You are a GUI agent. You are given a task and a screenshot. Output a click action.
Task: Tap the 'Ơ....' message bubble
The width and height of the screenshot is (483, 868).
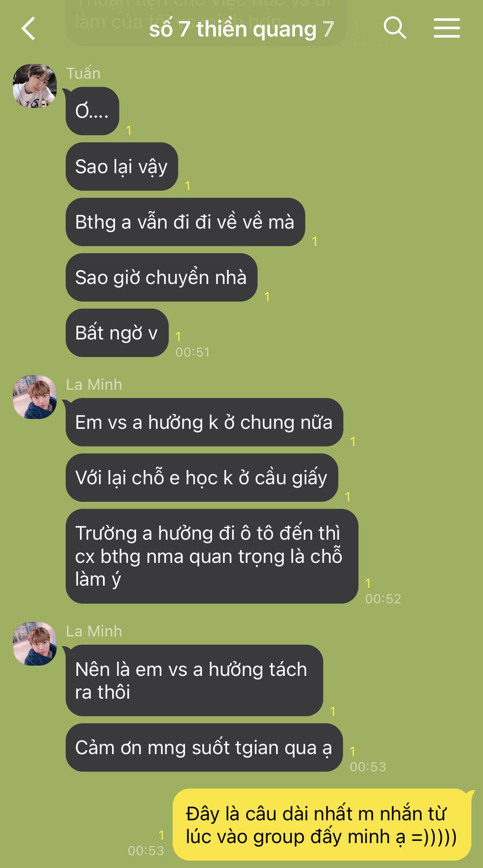pyautogui.click(x=93, y=111)
